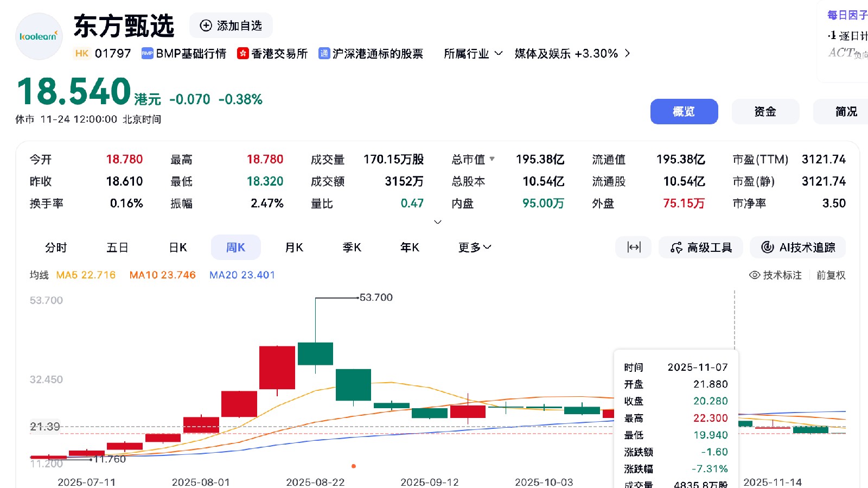Click the Koolearn company logo
Viewport: 868px width, 488px height.
coord(39,36)
